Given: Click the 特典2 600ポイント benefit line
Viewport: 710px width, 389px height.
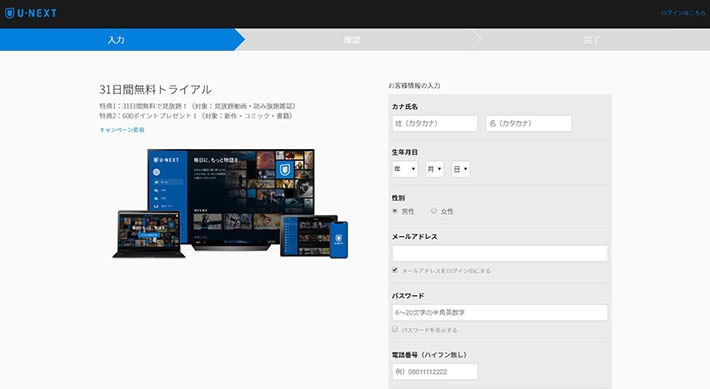Looking at the screenshot, I should click(x=197, y=116).
